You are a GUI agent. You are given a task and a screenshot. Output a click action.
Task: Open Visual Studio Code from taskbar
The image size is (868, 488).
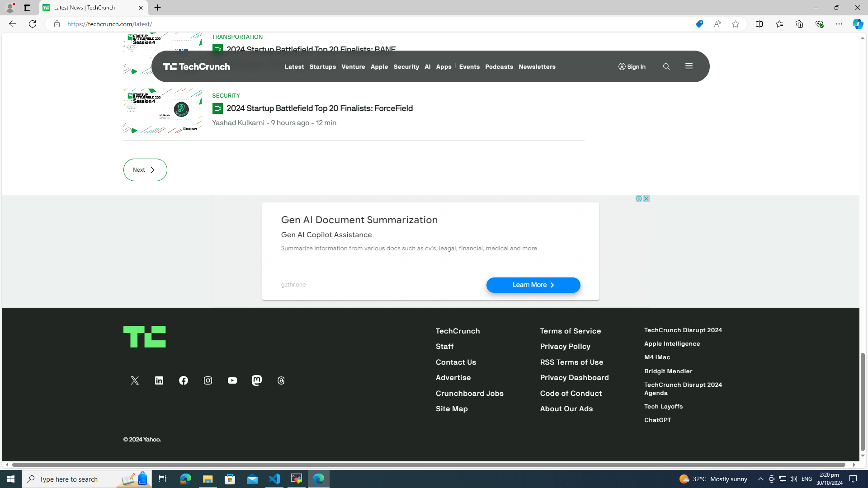[x=274, y=479]
